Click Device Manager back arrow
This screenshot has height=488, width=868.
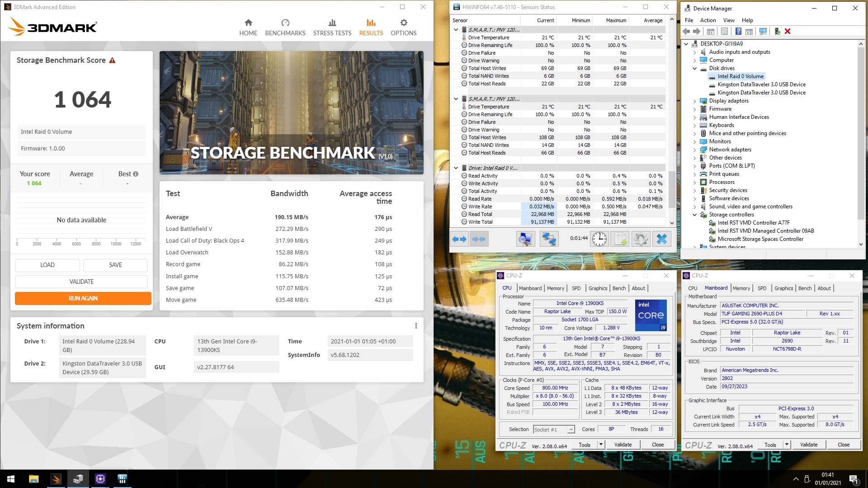click(686, 31)
